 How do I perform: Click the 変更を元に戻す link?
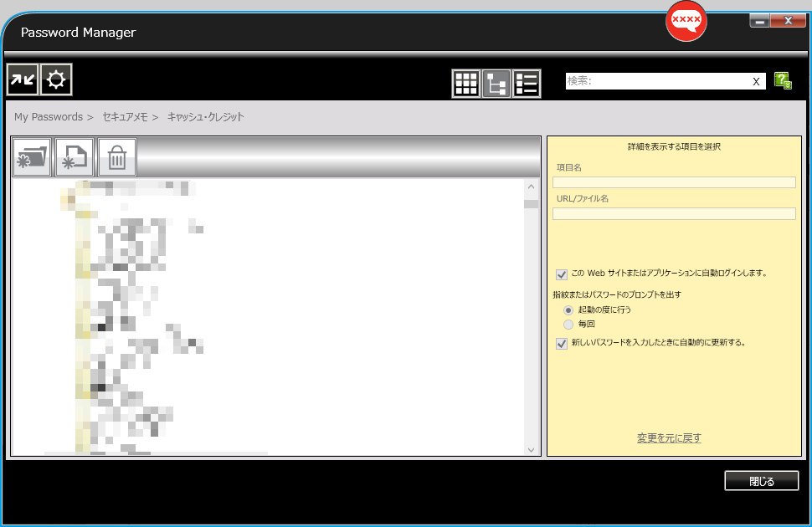pos(669,438)
